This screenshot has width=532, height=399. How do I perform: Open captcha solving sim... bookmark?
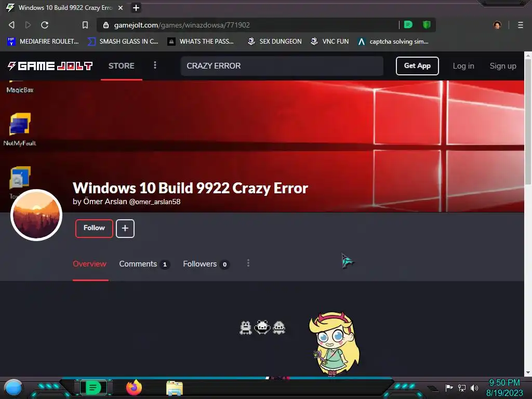point(393,42)
